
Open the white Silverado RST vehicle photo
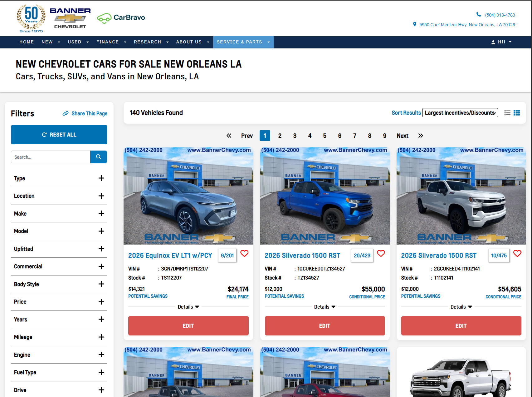coord(461,196)
